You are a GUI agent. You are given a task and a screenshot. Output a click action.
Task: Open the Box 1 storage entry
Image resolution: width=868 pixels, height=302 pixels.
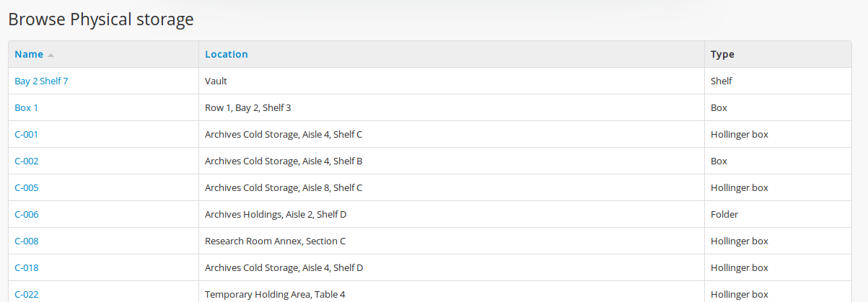click(x=26, y=107)
